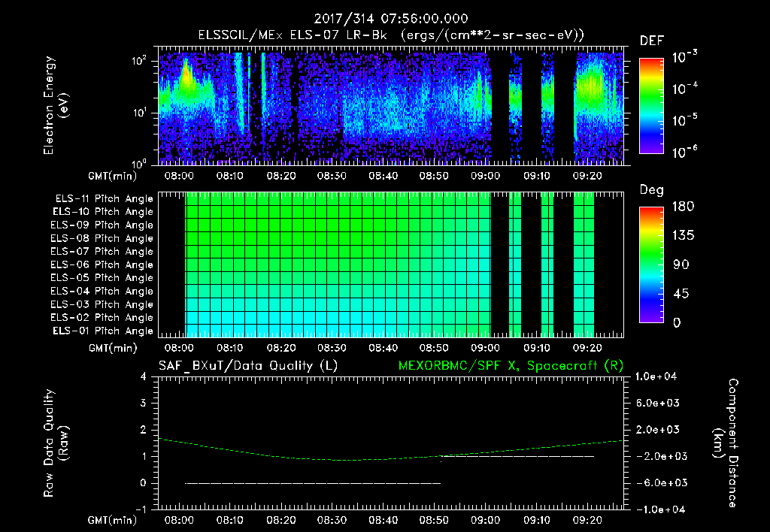This screenshot has height=532, width=770.
Task: Click the 09:20 tick under pitch angle panel
Action: (x=587, y=348)
